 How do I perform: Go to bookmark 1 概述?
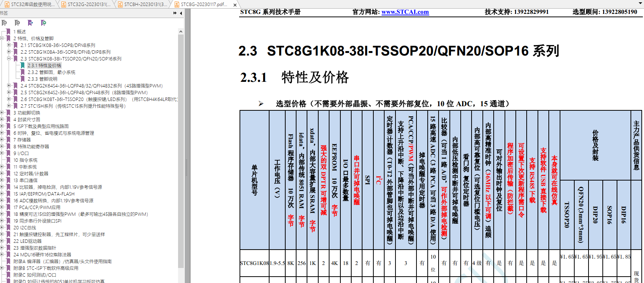pos(20,32)
